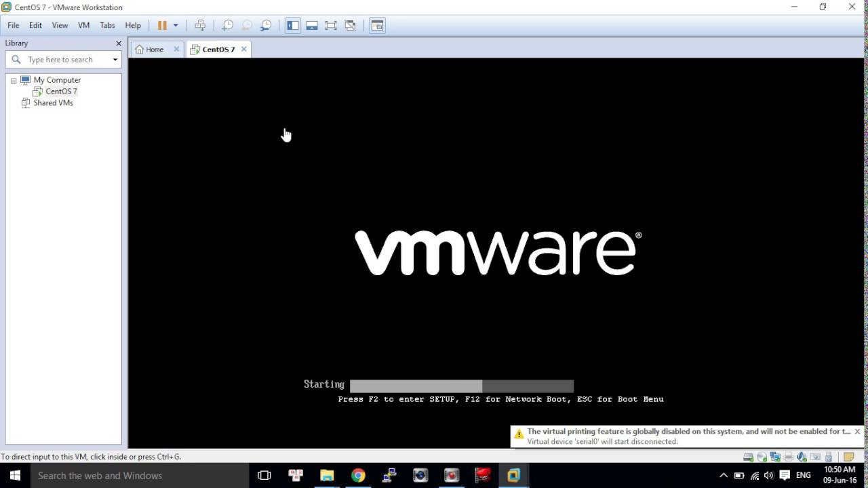Open the power options dropdown arrow
Viewport: 868px width, 488px height.
click(176, 25)
